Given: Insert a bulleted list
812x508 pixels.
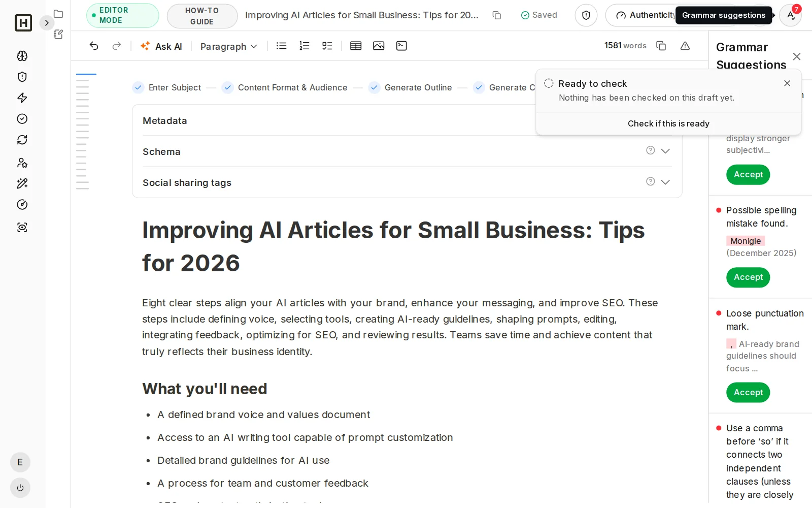Looking at the screenshot, I should (281, 46).
